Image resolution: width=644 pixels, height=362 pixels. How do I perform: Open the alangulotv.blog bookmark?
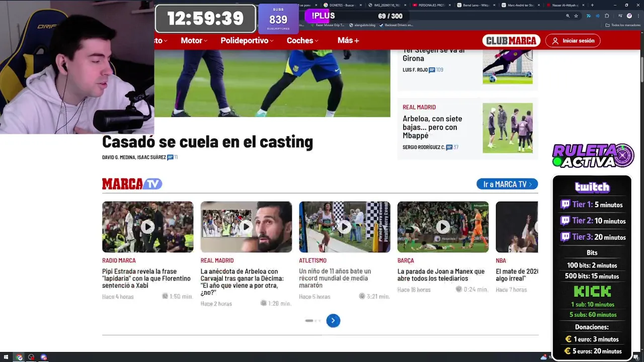362,25
